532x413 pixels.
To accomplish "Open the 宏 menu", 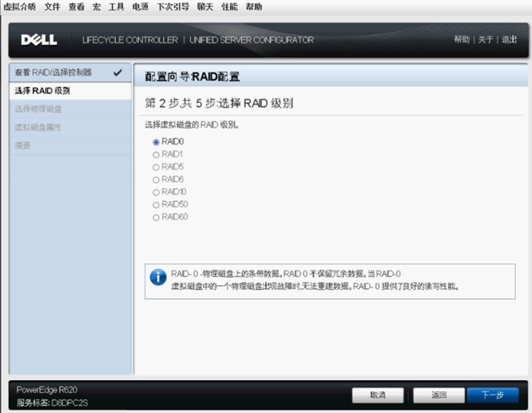I will 96,7.
